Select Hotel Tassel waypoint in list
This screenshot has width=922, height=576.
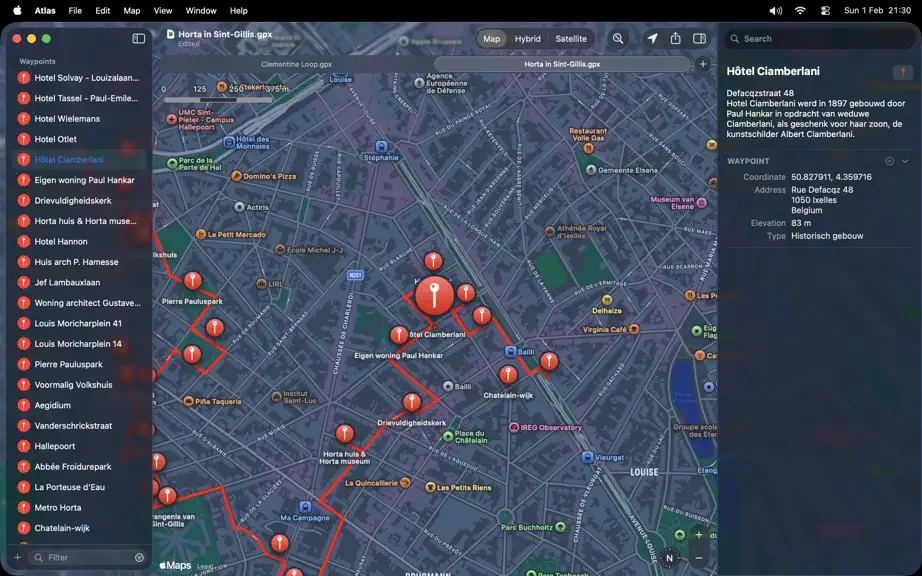pos(79,98)
